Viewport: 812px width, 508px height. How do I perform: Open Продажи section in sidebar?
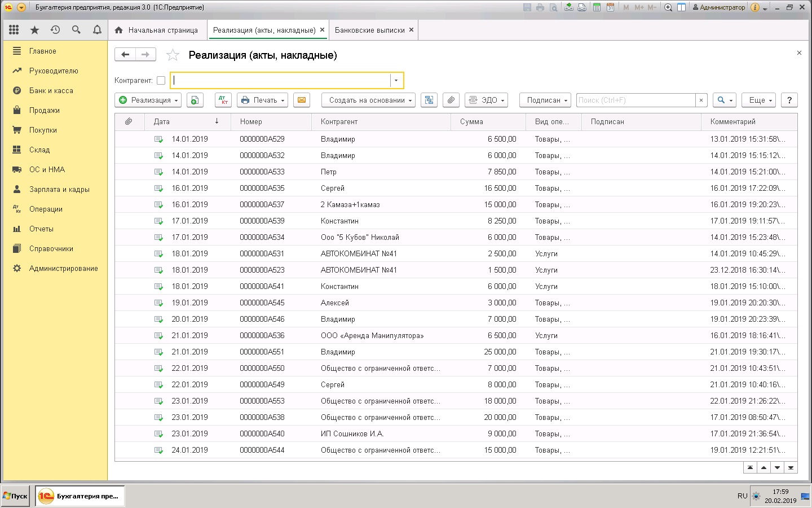(x=44, y=110)
